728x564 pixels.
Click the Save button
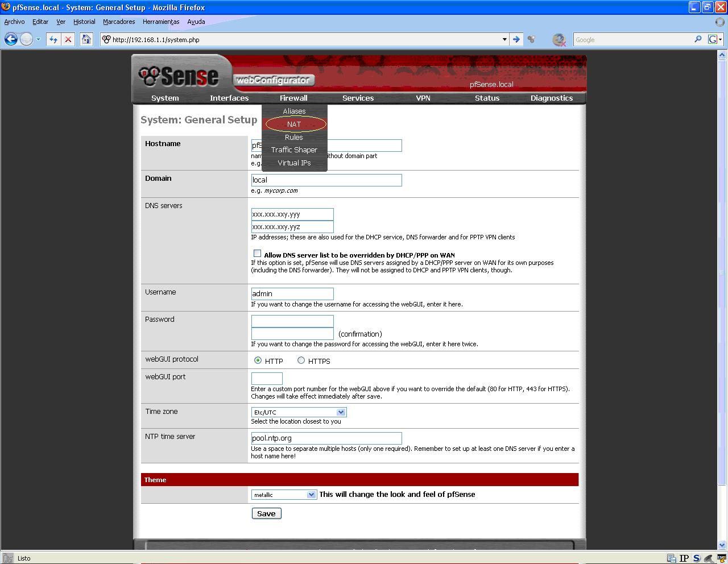tap(266, 513)
